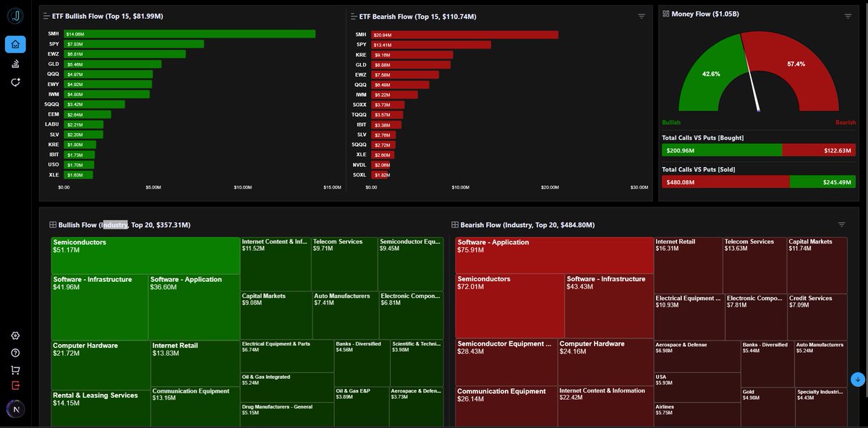Open the home dashboard icon in sidebar

pyautogui.click(x=15, y=45)
